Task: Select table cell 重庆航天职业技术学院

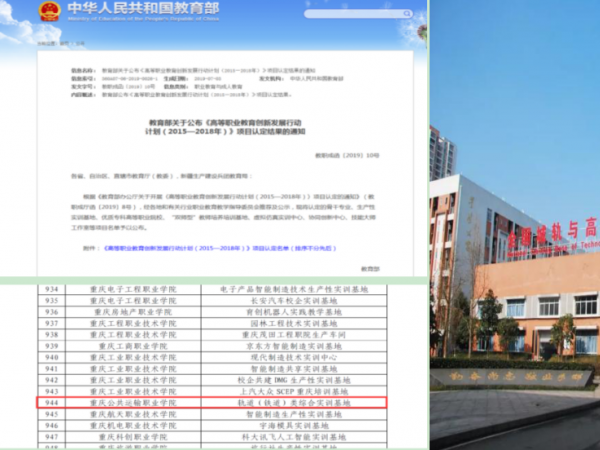Action: (x=133, y=414)
